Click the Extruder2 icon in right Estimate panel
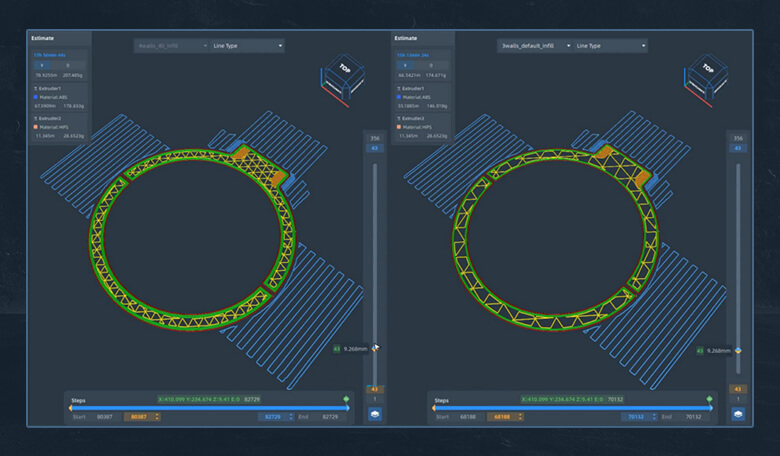 point(399,117)
